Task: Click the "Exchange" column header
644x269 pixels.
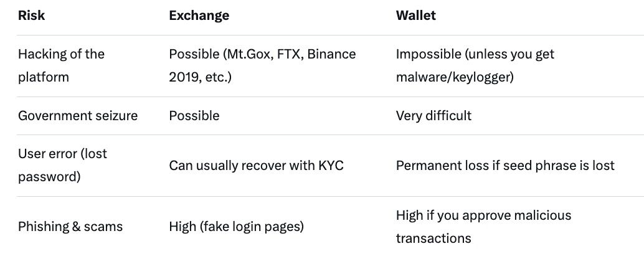Action: pos(199,16)
